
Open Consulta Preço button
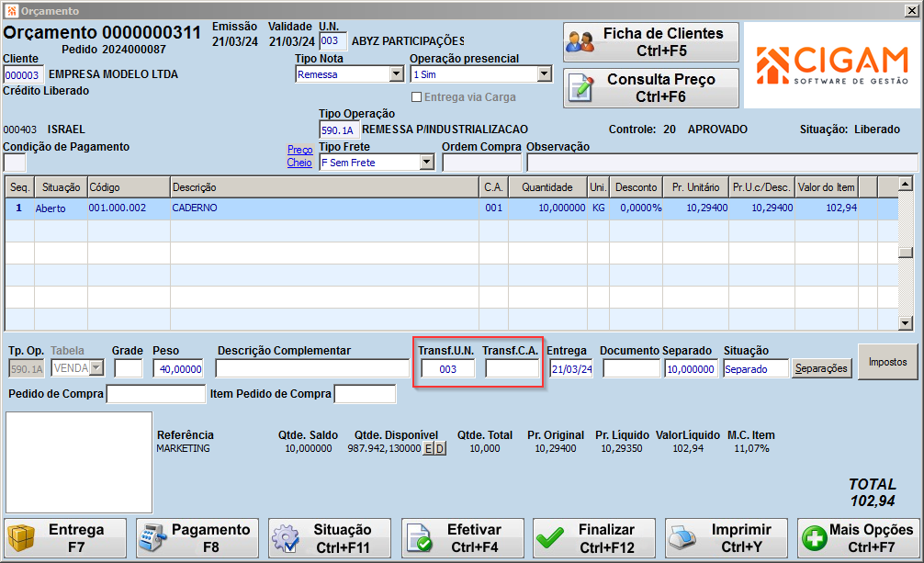coord(650,88)
